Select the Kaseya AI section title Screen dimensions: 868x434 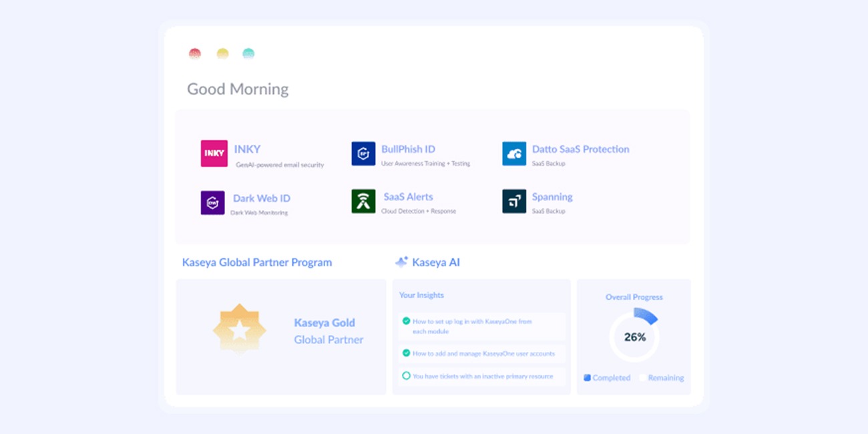[436, 262]
